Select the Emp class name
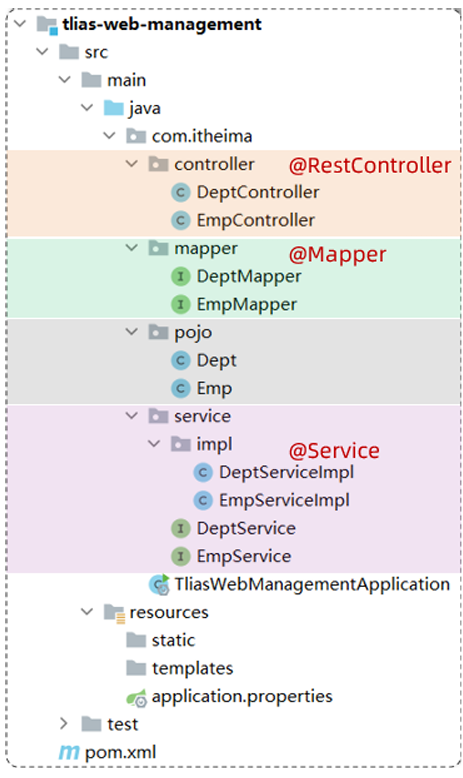This screenshot has width=463, height=778. [x=214, y=389]
